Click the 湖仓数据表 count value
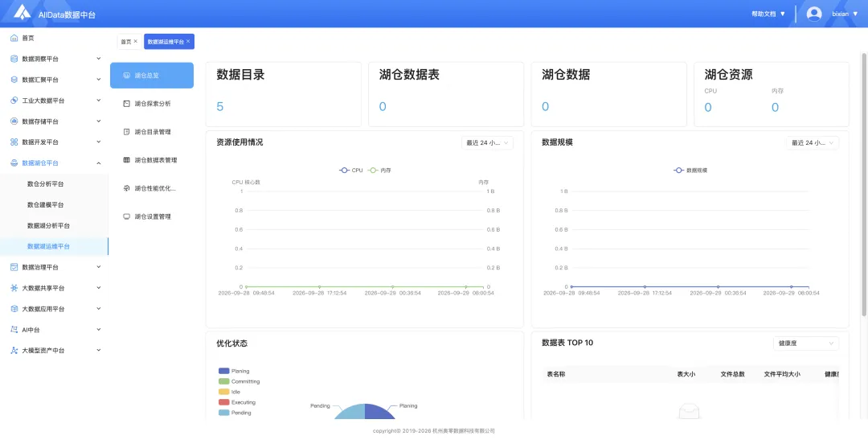The image size is (868, 440). tap(383, 106)
